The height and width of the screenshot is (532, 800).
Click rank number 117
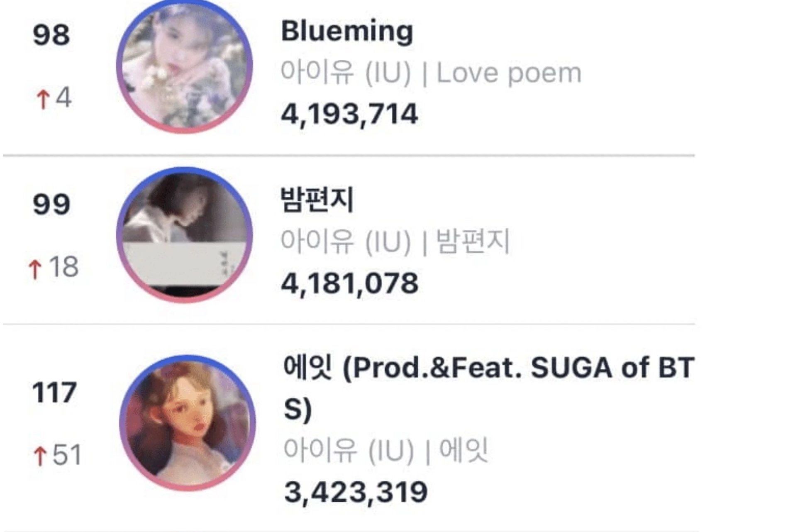point(54,393)
